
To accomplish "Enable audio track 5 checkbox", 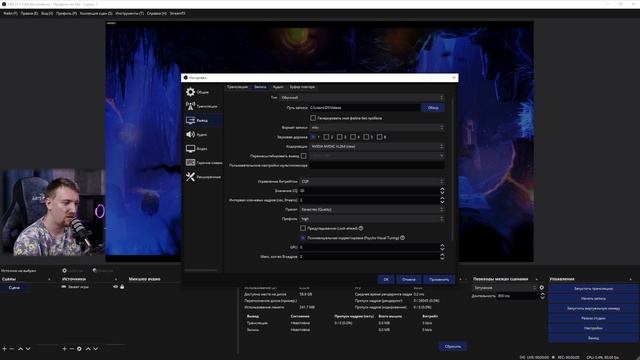I will click(x=366, y=137).
